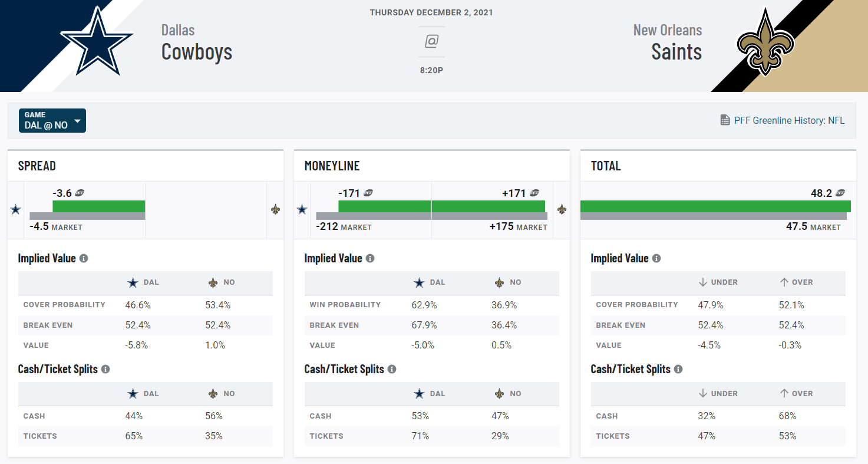The height and width of the screenshot is (464, 868).
Task: Open the GAME DAL @ NO dropdown
Action: pyautogui.click(x=52, y=120)
